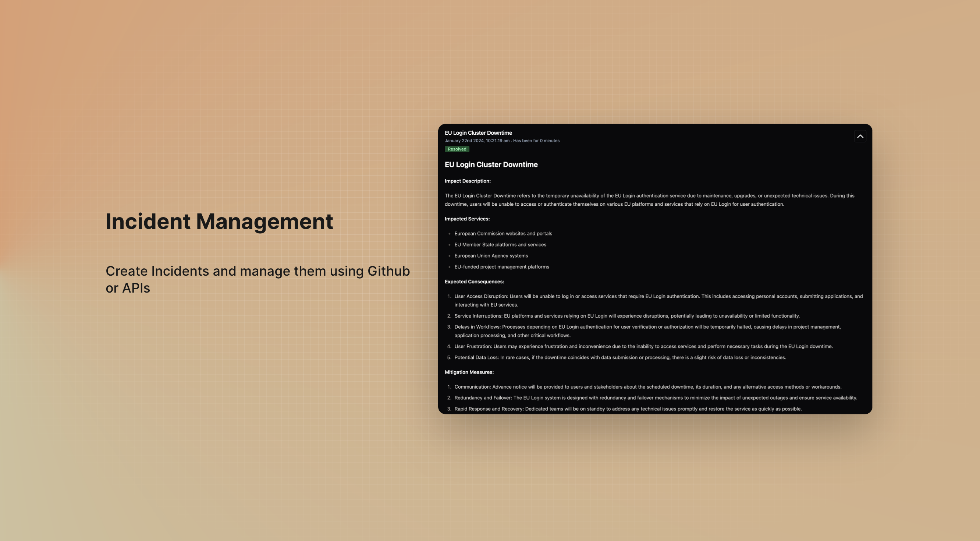Click the green Resolved status badge

[457, 149]
